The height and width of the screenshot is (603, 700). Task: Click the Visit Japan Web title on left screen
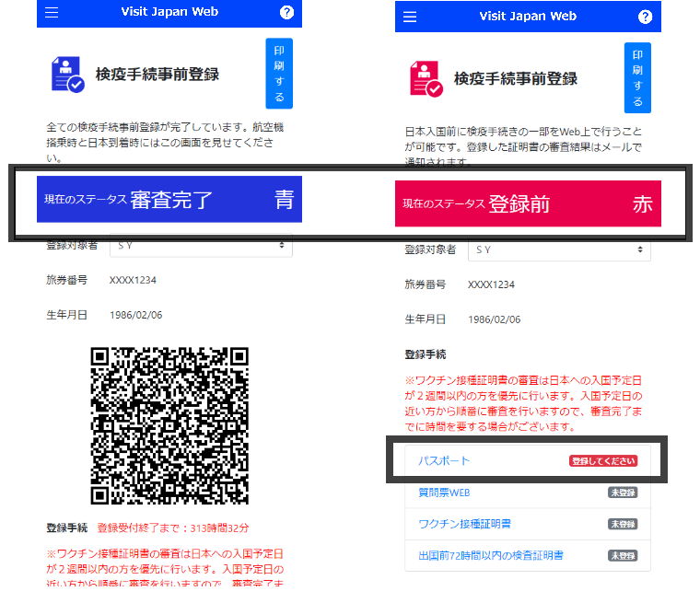click(169, 13)
